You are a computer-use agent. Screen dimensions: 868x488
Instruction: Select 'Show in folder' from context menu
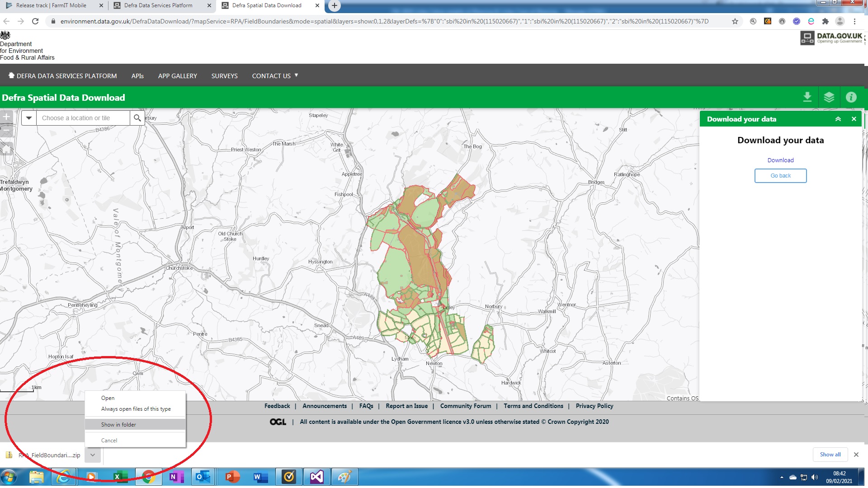click(x=118, y=424)
